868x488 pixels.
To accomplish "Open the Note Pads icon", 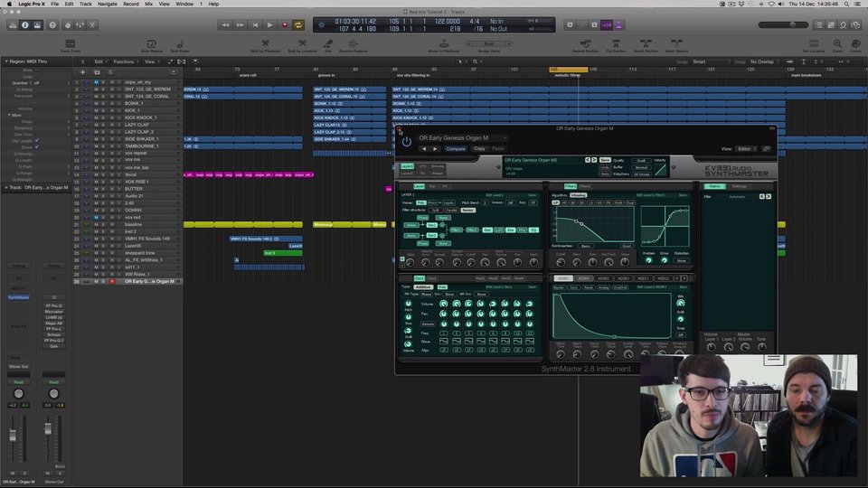I will (x=831, y=25).
